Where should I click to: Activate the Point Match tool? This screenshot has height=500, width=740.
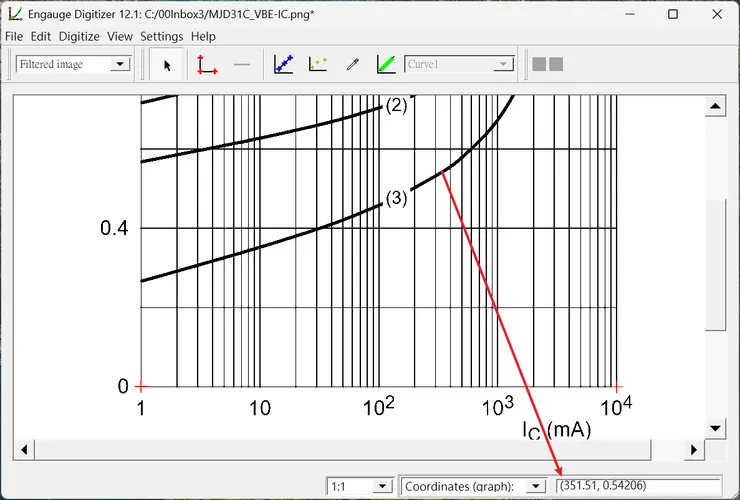pyautogui.click(x=318, y=65)
